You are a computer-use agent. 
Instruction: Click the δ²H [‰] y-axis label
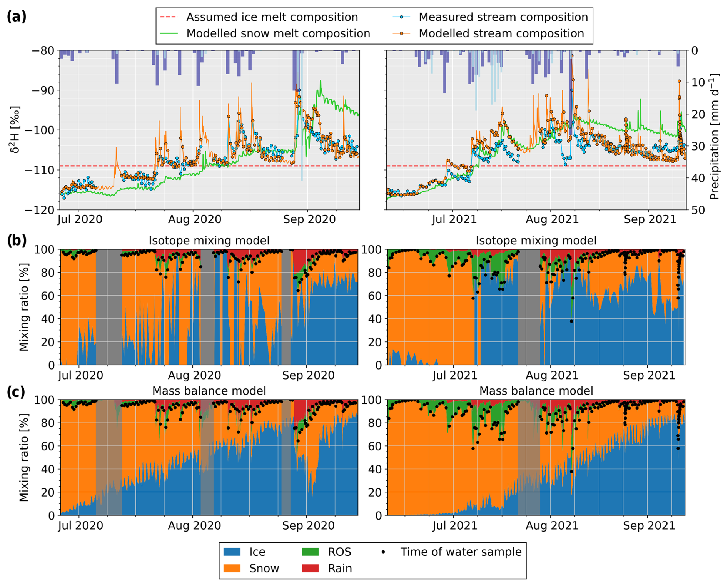pyautogui.click(x=15, y=130)
